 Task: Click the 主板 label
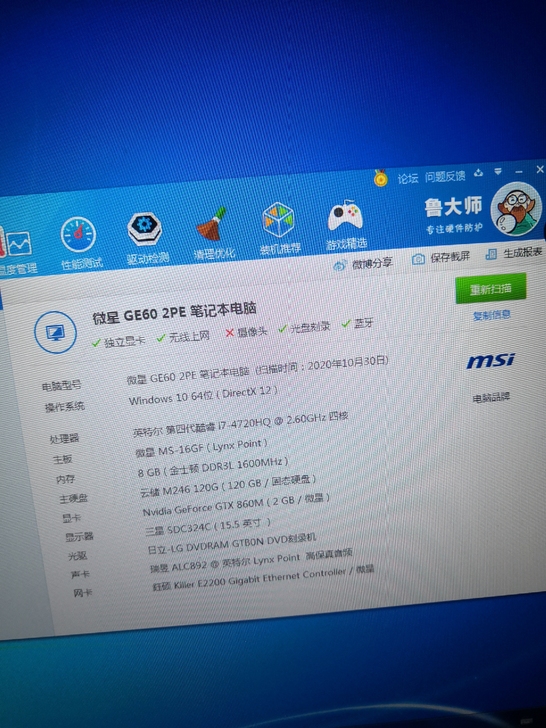coord(62,459)
